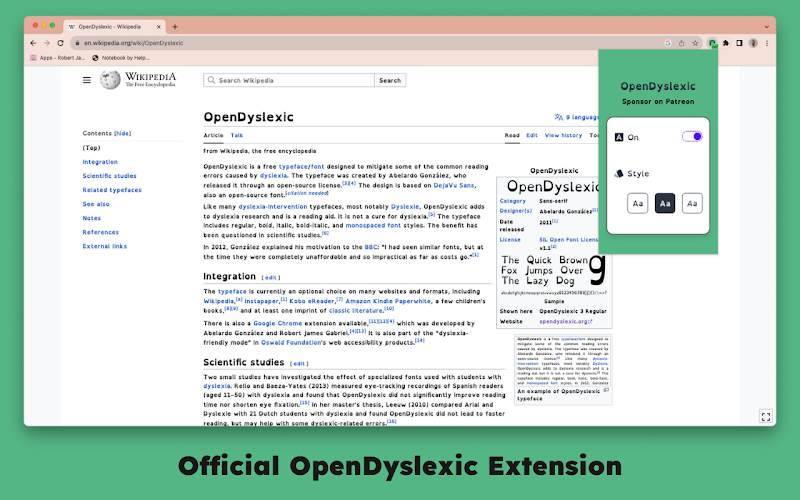Click the Google icon in address bar
Viewport: 800px width, 500px height.
[x=668, y=43]
